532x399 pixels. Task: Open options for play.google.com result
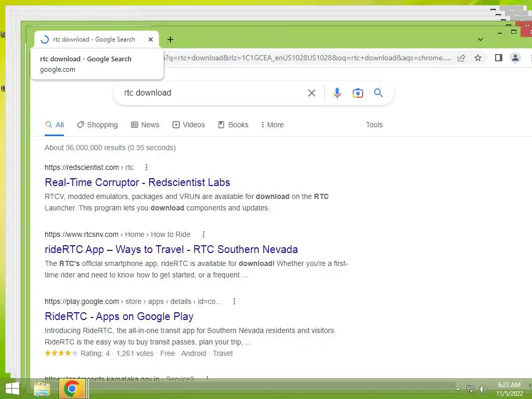coord(234,301)
